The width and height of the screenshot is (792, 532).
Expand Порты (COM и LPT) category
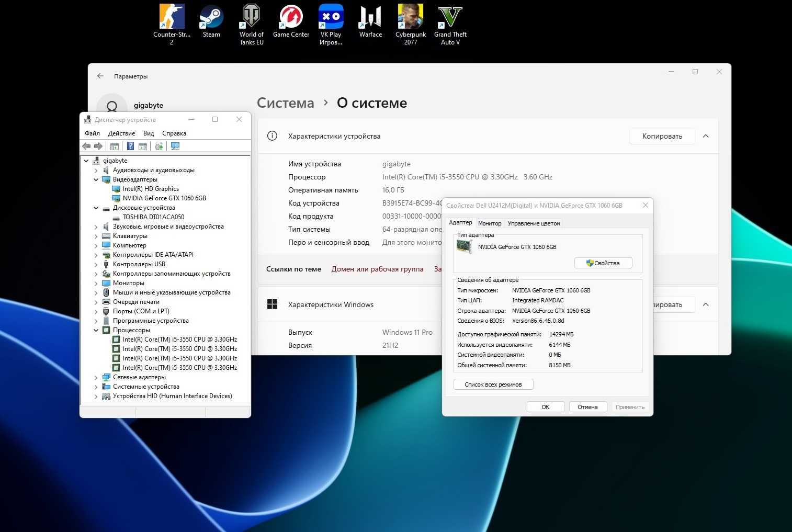pyautogui.click(x=96, y=311)
